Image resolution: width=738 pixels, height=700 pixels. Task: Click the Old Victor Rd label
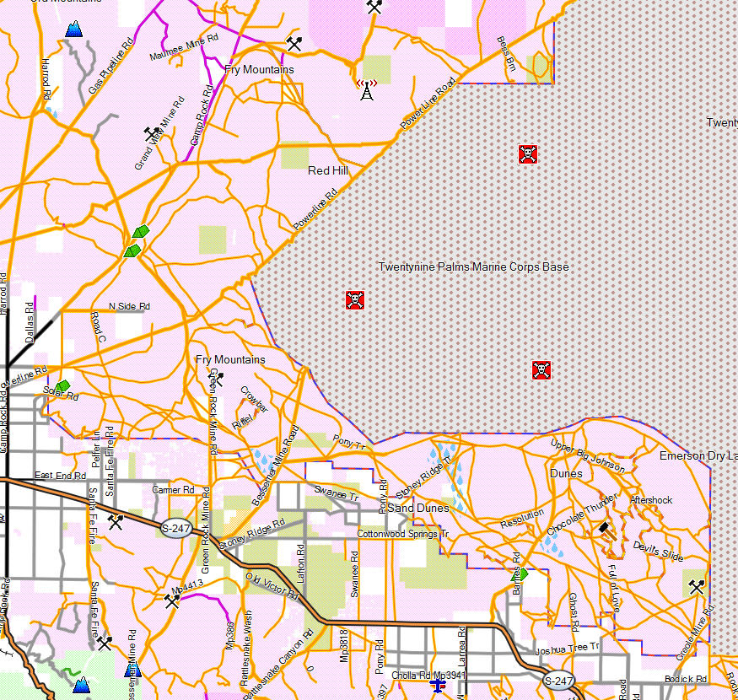click(x=272, y=586)
